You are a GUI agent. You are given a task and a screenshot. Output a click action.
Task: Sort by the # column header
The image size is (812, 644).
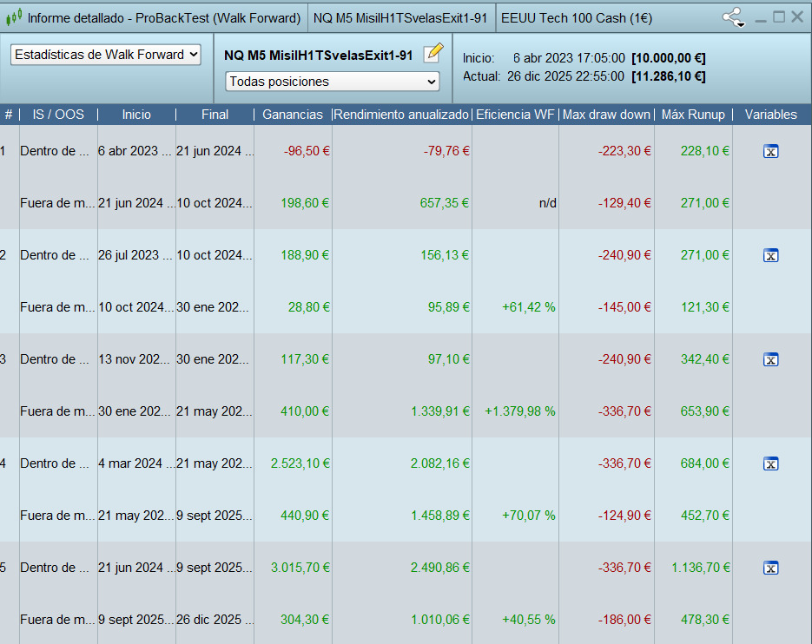point(9,115)
